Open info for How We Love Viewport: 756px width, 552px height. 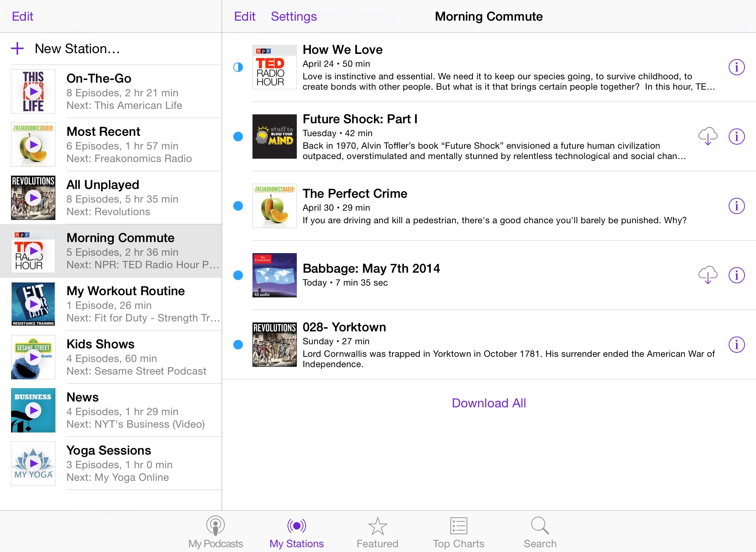click(736, 67)
